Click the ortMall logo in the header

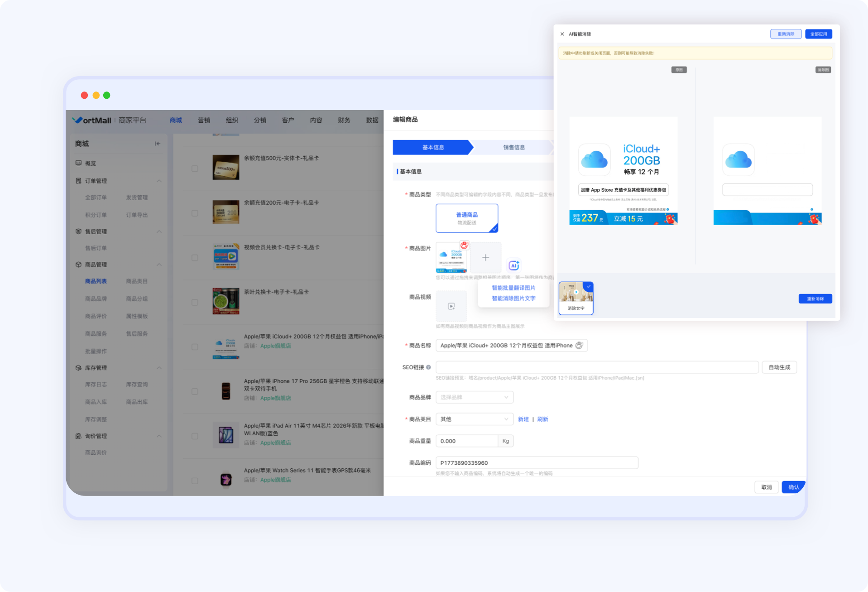tap(92, 120)
